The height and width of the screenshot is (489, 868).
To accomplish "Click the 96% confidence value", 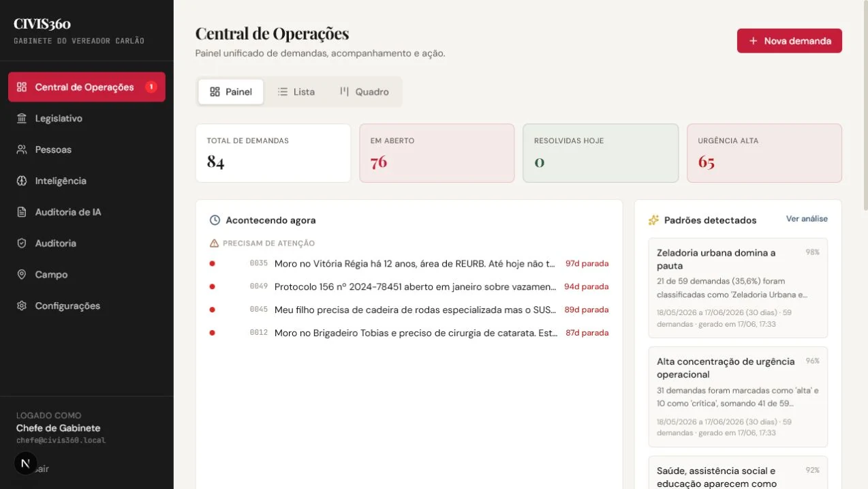I will click(812, 361).
